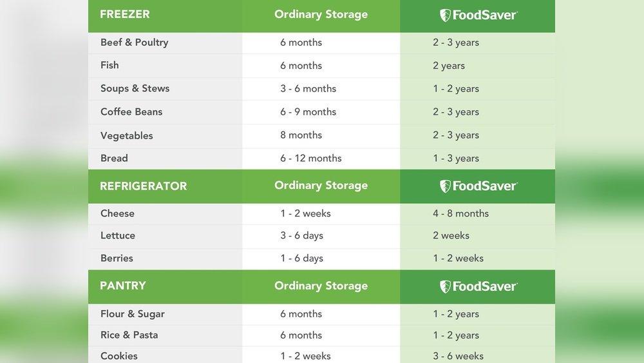This screenshot has height=363, width=644.
Task: Click the Flour & Sugar label
Action: (132, 314)
